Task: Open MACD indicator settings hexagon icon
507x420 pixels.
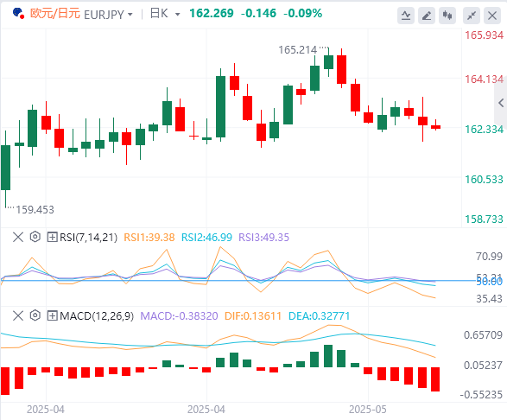Action: (35, 315)
